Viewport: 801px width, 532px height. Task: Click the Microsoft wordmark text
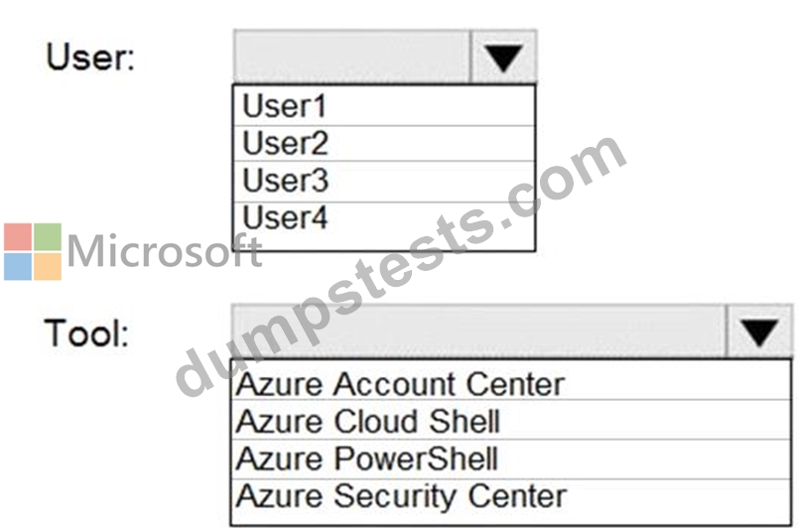(x=165, y=250)
